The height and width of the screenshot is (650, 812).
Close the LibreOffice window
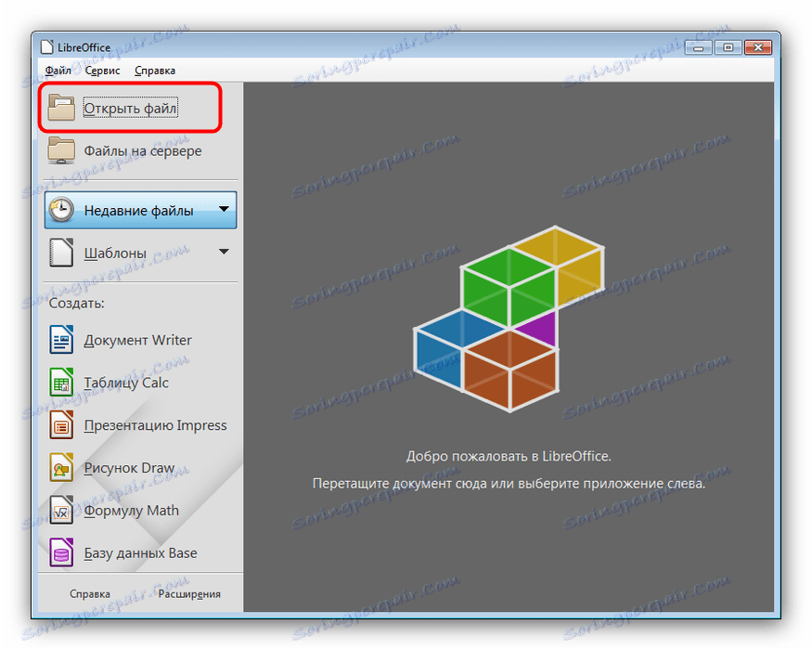point(758,47)
